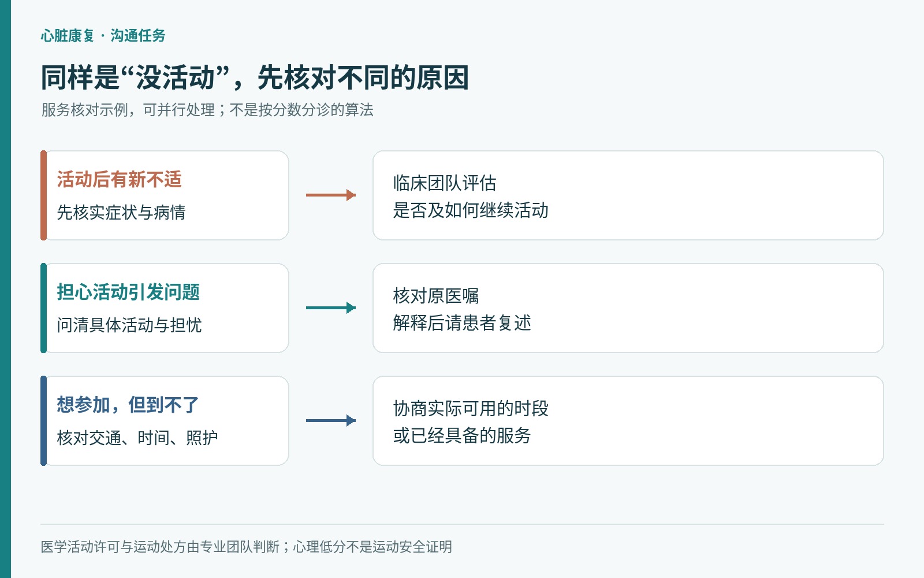This screenshot has width=924, height=578.
Task: Click the header label 心脏康复 · 沟通任务
Action: 103,36
